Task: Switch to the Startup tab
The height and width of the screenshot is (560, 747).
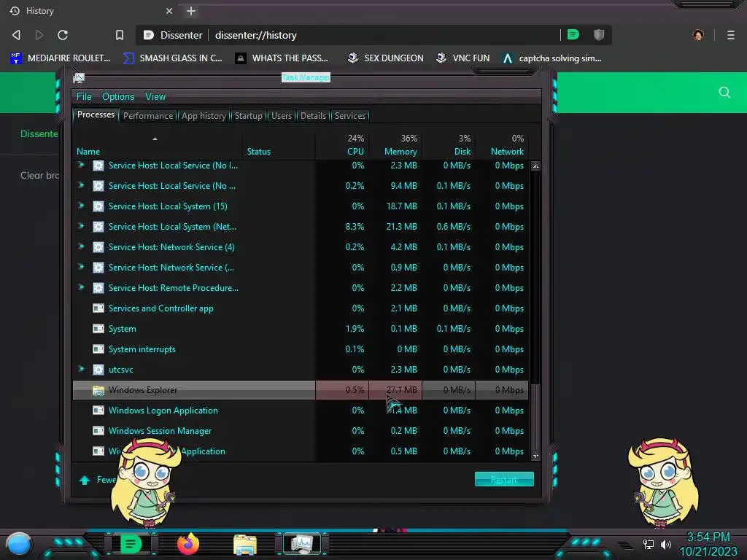Action: pyautogui.click(x=248, y=116)
